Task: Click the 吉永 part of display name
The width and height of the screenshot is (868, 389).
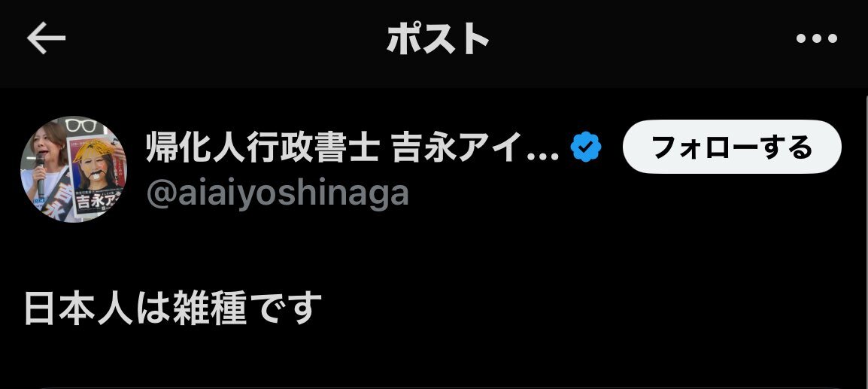Action: [x=425, y=148]
